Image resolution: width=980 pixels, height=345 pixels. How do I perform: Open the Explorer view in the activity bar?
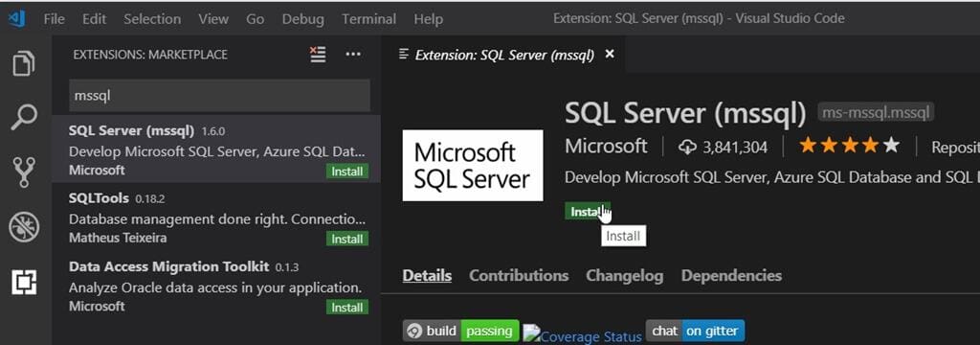[24, 63]
